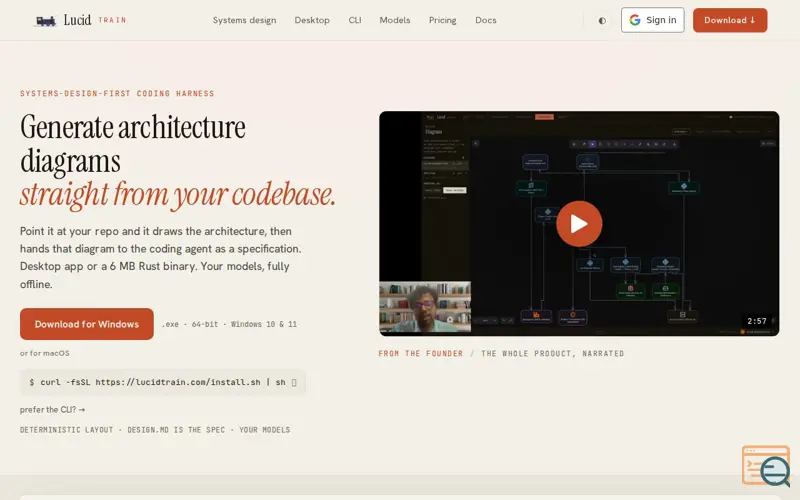Open the floating terminal search widget

(x=766, y=465)
